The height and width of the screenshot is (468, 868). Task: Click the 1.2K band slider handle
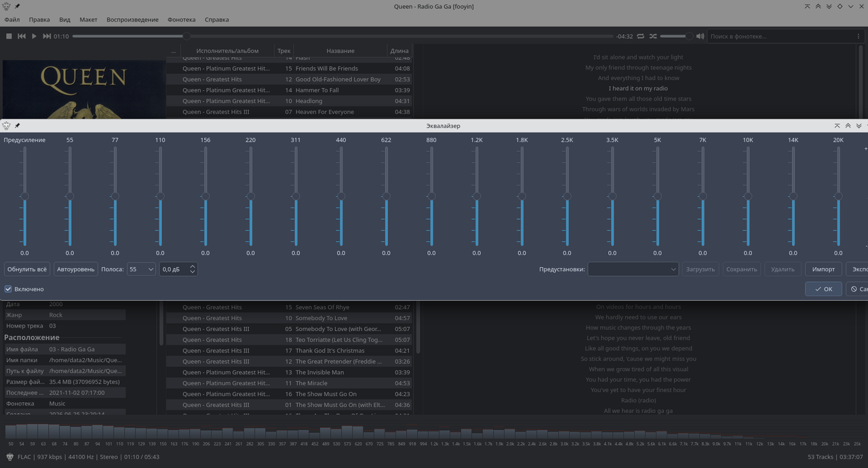point(477,196)
